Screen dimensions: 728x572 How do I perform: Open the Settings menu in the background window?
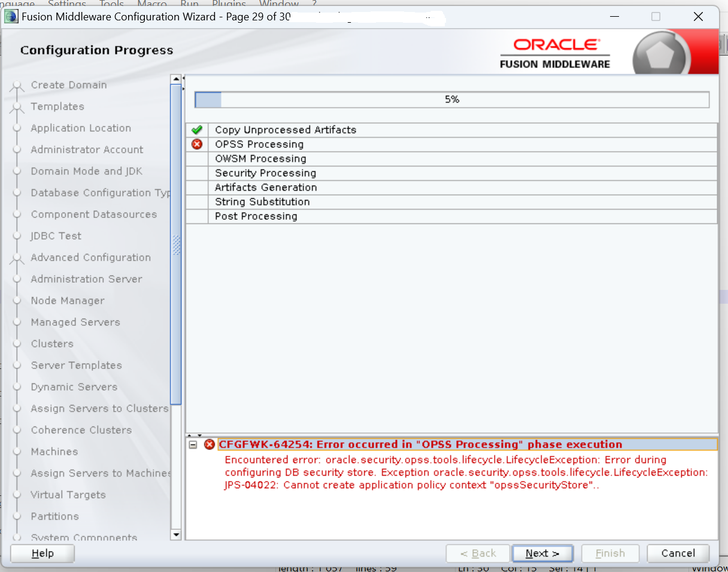tap(66, 4)
